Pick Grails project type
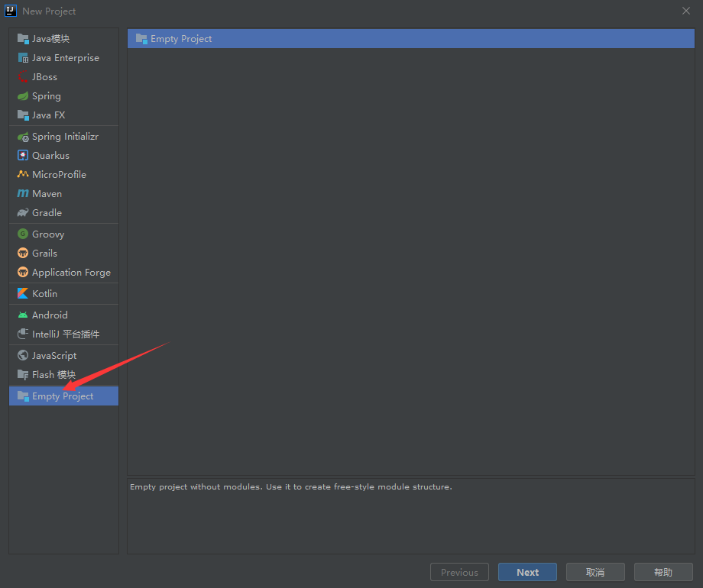This screenshot has height=588, width=703. coord(63,254)
